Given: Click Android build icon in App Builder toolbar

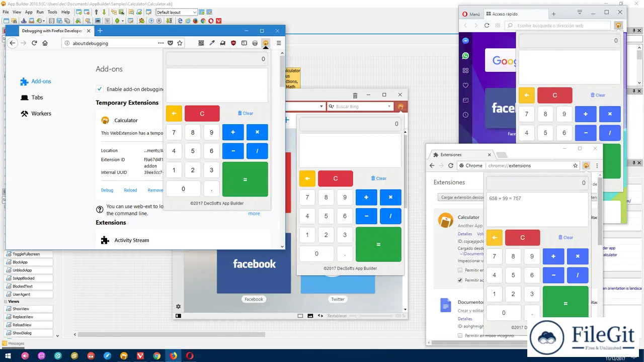Looking at the screenshot, I should [117, 21].
